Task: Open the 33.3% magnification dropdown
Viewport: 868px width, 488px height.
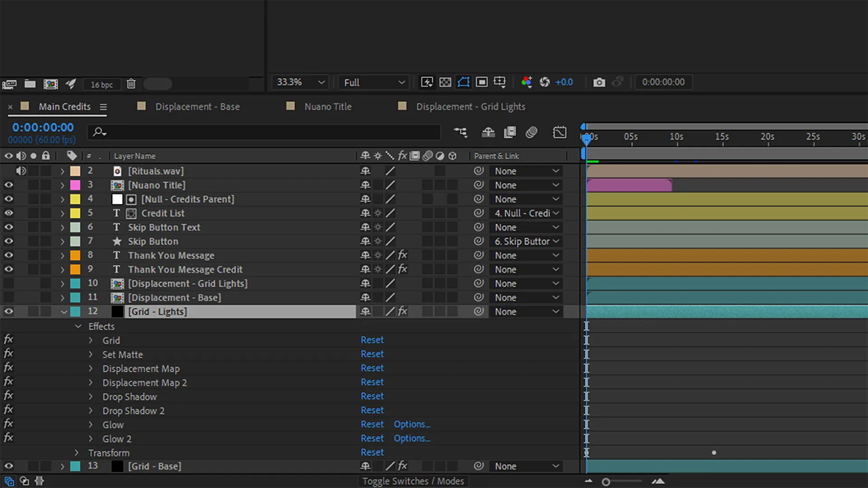Action: (x=300, y=82)
